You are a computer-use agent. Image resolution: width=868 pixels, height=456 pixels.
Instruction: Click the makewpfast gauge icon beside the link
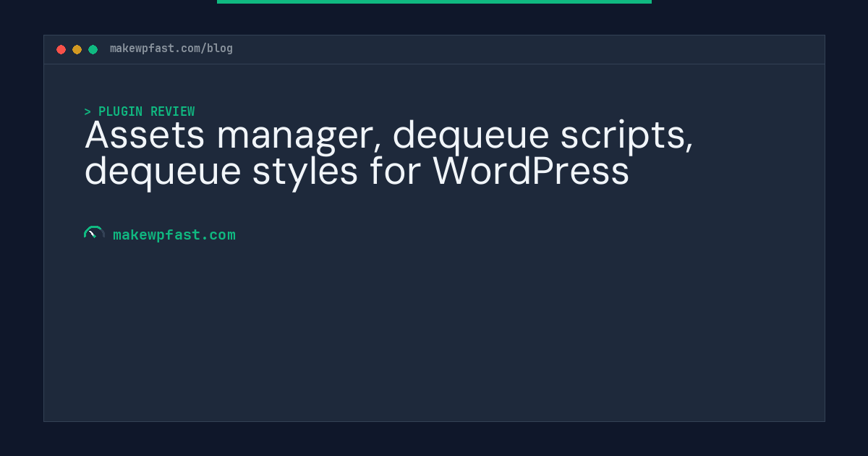(x=94, y=232)
